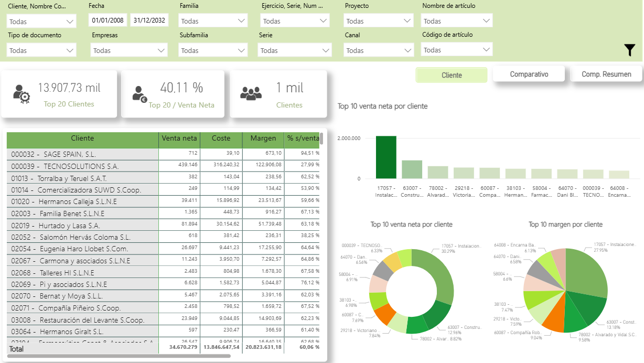Click the Top 20 / Venta Neta euro-person icon

(x=139, y=94)
